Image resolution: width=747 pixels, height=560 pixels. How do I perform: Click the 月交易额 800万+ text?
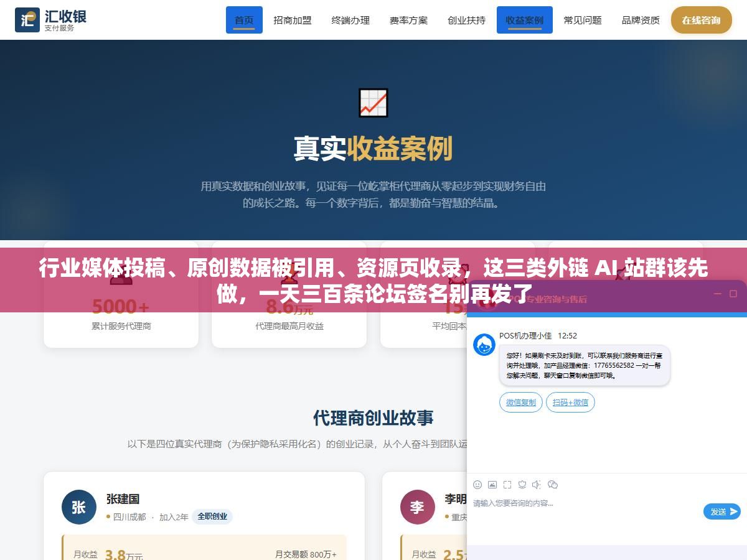point(306,554)
